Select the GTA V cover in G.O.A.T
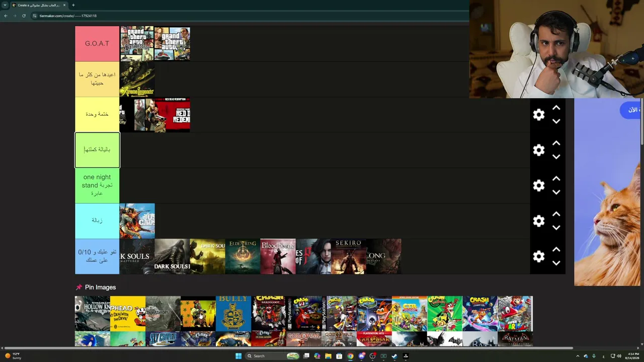The image size is (644, 362). [x=172, y=44]
